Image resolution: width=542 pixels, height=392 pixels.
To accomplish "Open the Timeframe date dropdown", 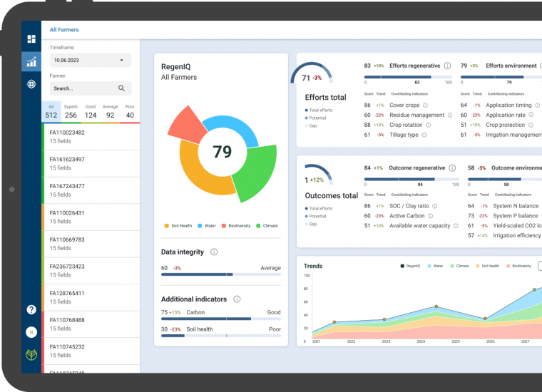I will [x=91, y=61].
